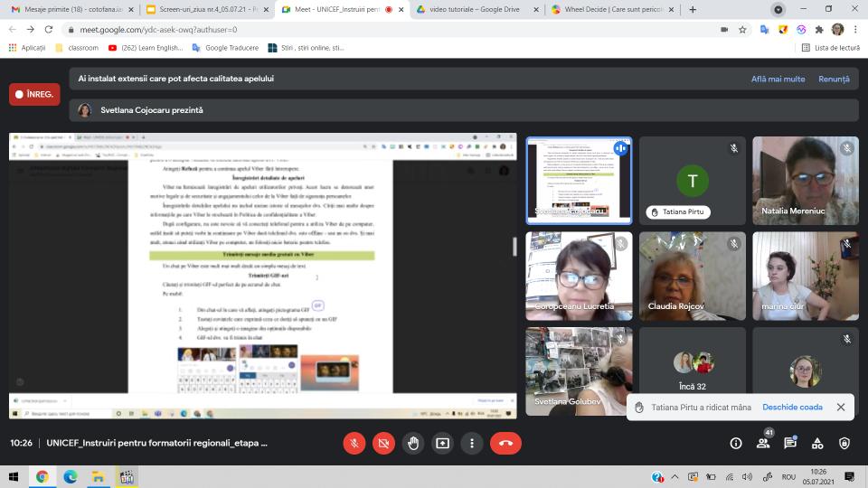Viewport: 868px width, 488px height.
Task: Click the present screen icon
Action: pos(442,443)
